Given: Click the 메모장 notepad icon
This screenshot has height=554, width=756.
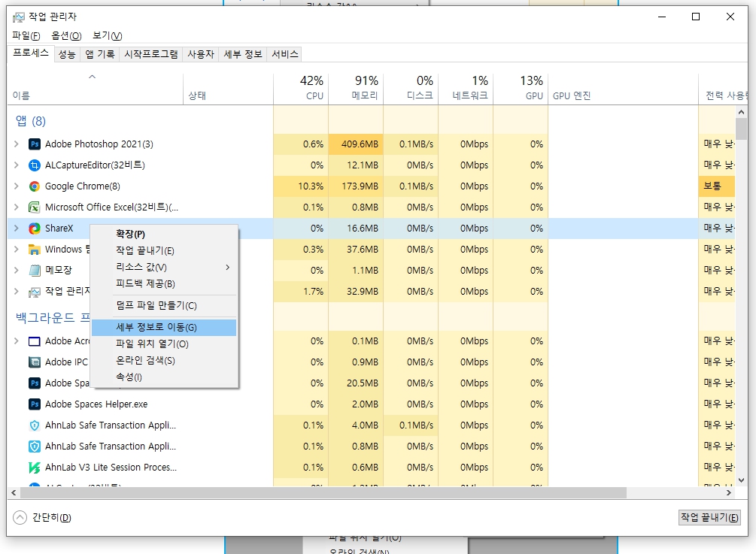Looking at the screenshot, I should pyautogui.click(x=35, y=271).
